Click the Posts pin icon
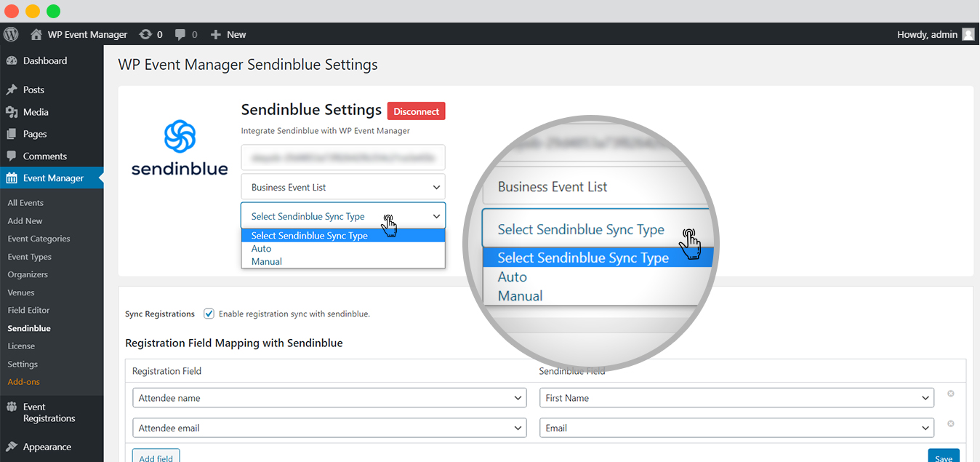Screen dimensions: 980x462 (x=12, y=90)
